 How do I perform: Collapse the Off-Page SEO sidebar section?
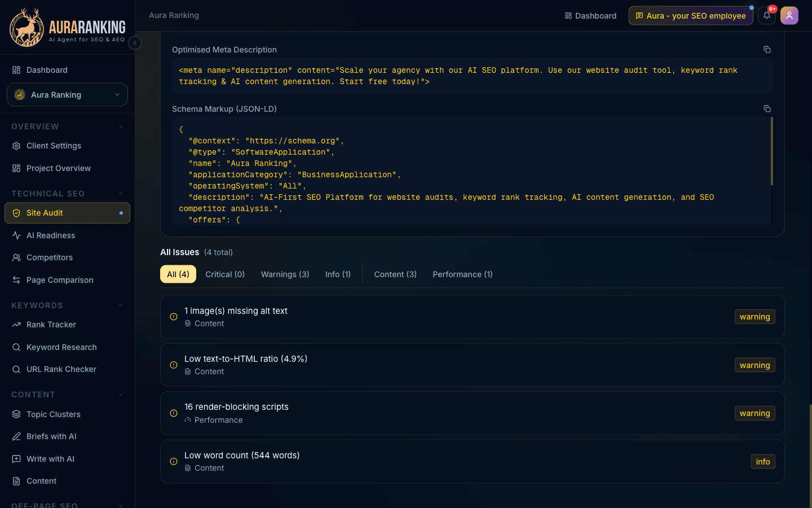[121, 505]
